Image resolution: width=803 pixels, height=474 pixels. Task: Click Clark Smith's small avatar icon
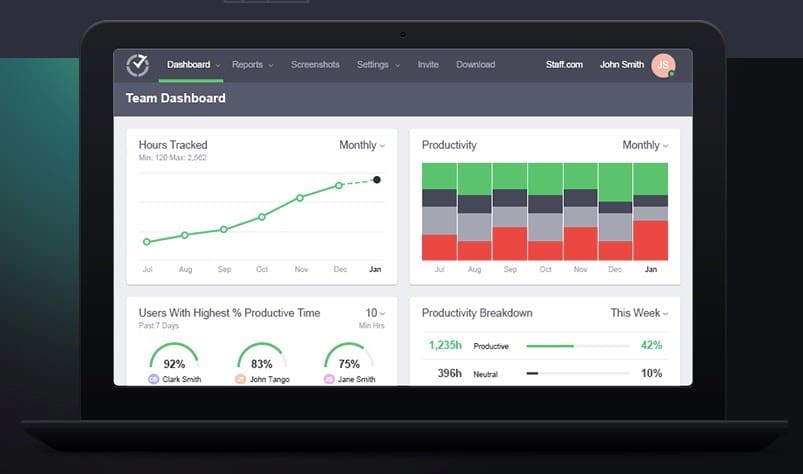click(x=153, y=379)
